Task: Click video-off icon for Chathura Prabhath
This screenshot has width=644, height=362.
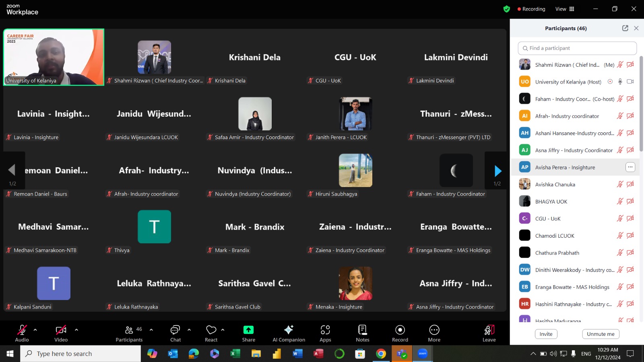Action: [630, 253]
